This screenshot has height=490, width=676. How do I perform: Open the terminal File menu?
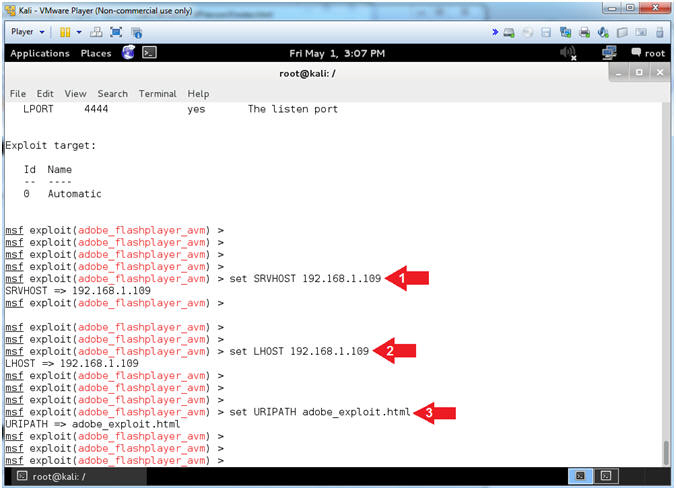(18, 94)
